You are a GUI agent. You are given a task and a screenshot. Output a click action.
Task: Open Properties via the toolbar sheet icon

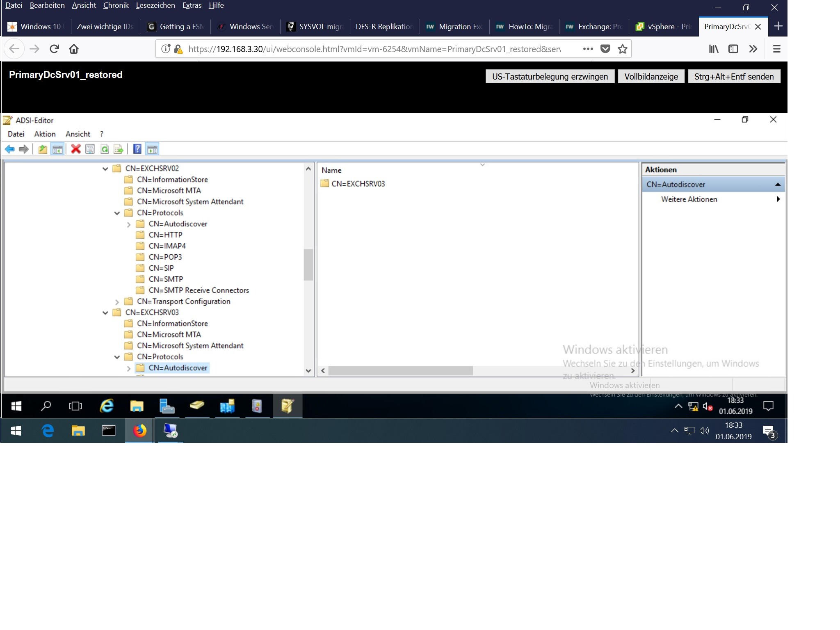(90, 149)
